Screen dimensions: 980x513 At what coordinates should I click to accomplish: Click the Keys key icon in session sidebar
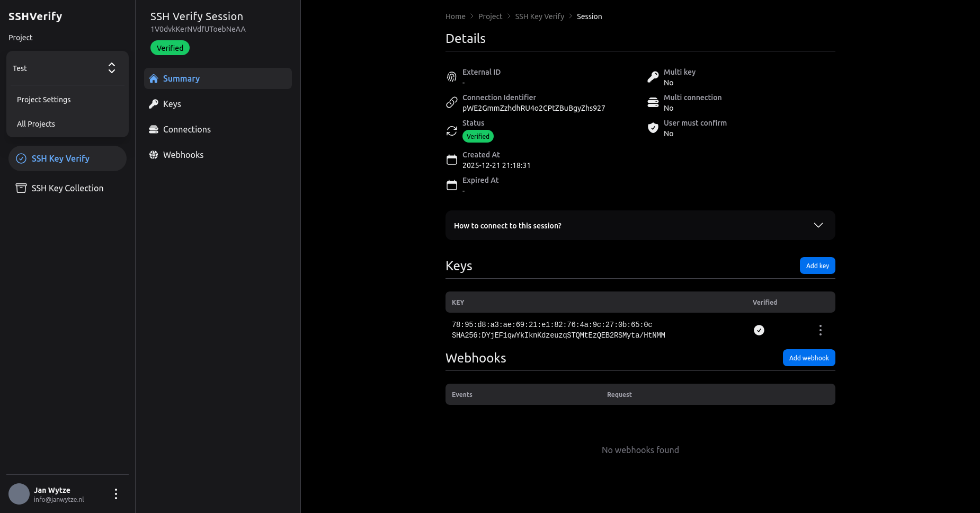click(154, 103)
